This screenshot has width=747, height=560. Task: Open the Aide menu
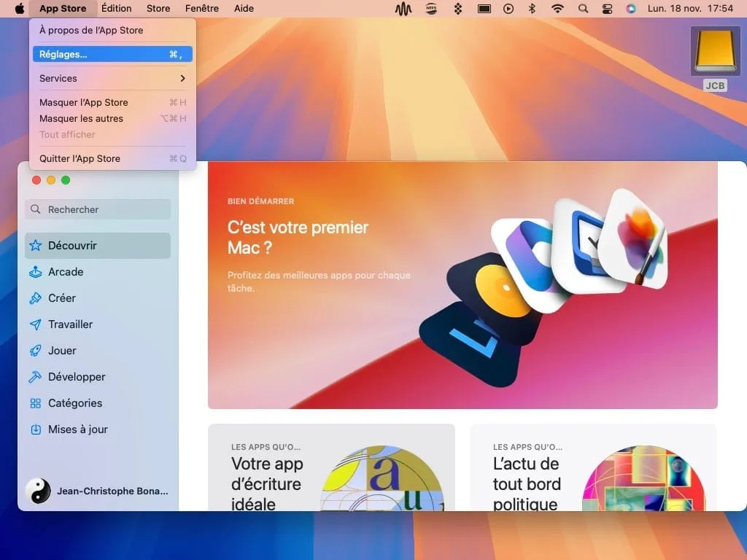[244, 9]
